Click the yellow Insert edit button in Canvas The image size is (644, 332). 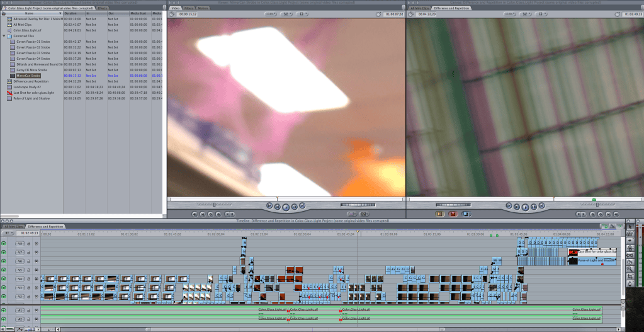[440, 214]
